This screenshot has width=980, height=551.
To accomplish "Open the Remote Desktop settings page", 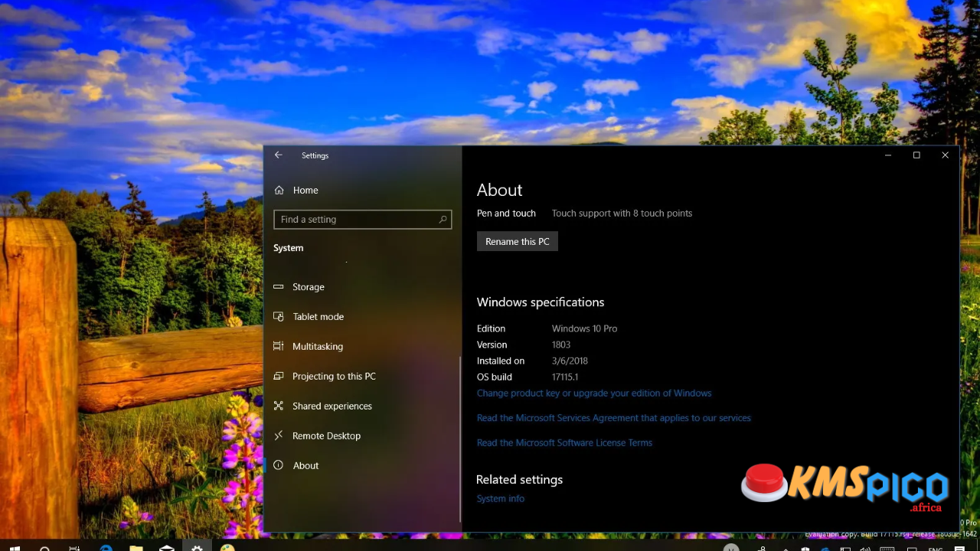I will point(326,436).
